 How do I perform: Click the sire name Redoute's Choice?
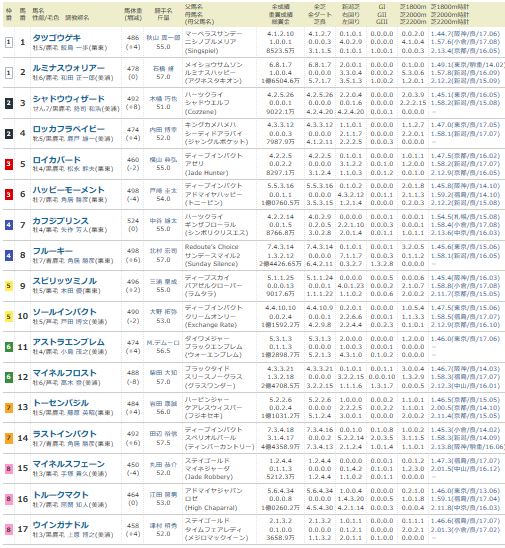[211, 247]
